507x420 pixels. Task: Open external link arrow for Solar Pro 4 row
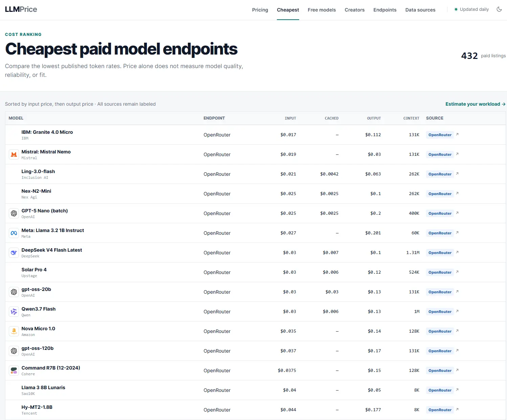click(457, 272)
